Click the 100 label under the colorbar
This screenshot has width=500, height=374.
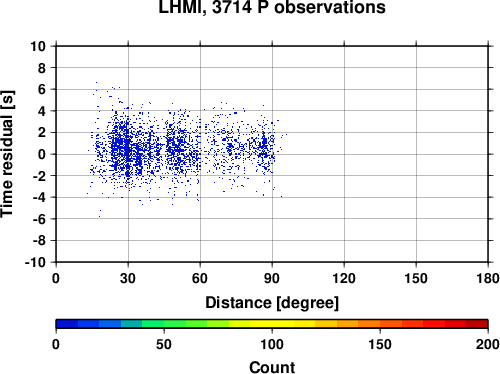(272, 344)
